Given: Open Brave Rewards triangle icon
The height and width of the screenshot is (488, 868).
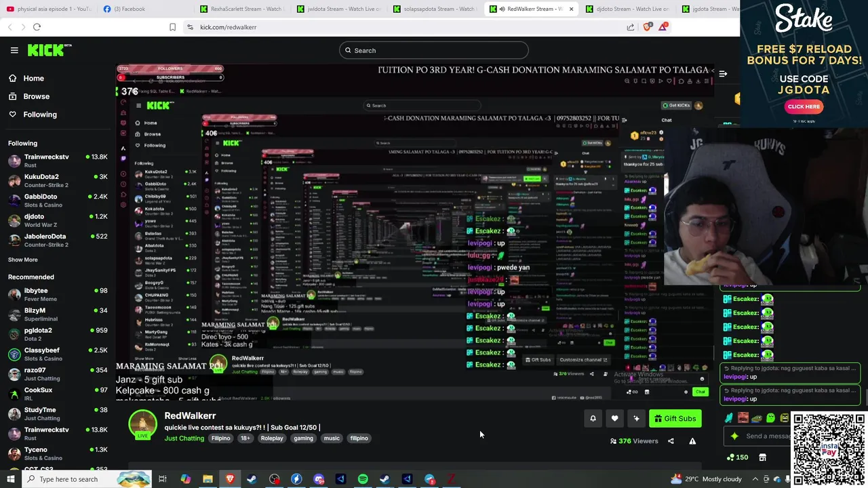Looking at the screenshot, I should [663, 27].
